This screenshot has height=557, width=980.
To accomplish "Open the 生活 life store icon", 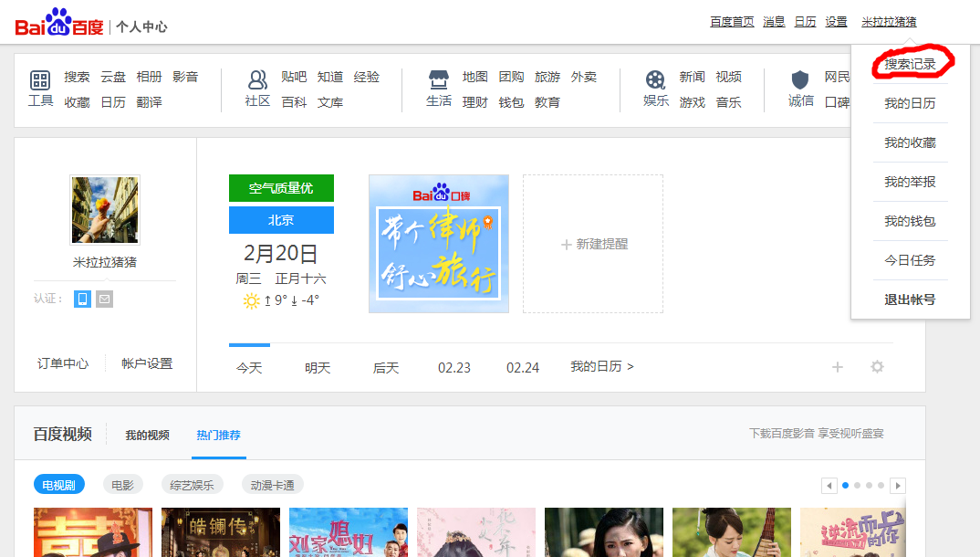I will [439, 79].
